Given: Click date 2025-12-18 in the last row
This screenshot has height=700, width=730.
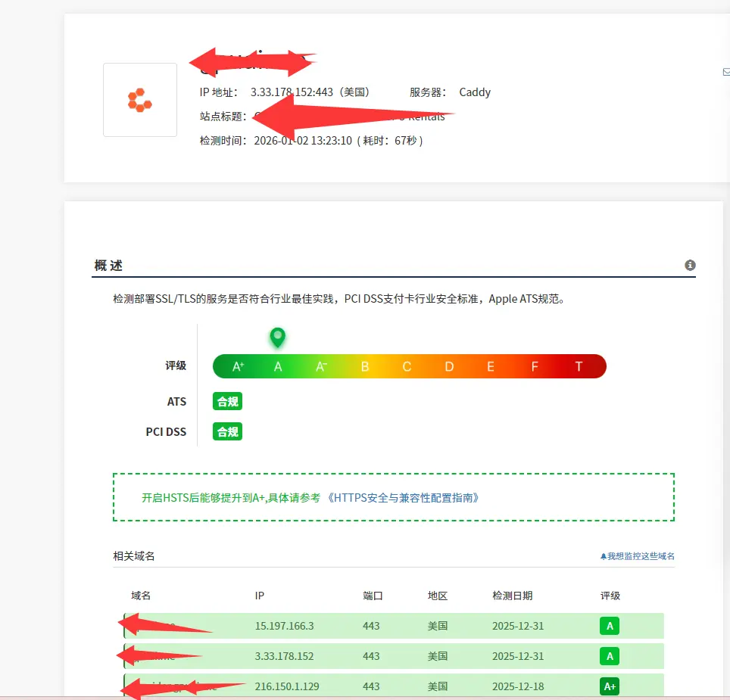Looking at the screenshot, I should coord(518,686).
